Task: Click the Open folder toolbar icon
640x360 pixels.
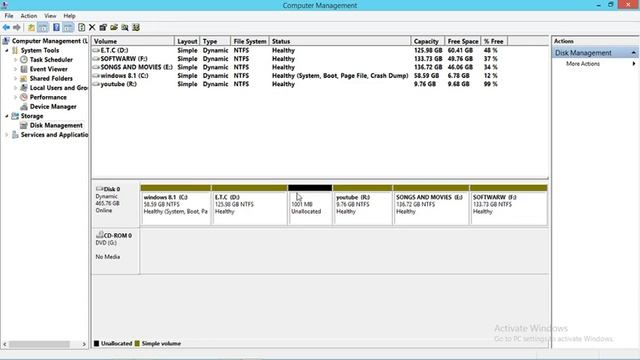Action: click(114, 27)
